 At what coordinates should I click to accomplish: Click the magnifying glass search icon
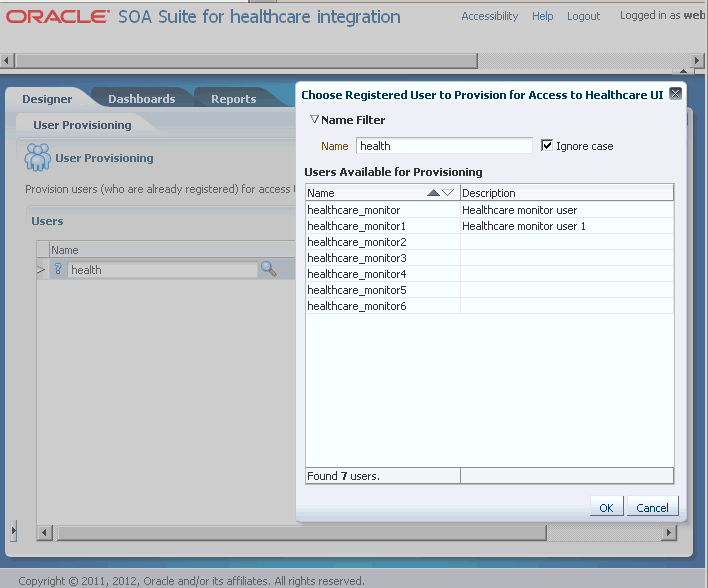pos(269,269)
